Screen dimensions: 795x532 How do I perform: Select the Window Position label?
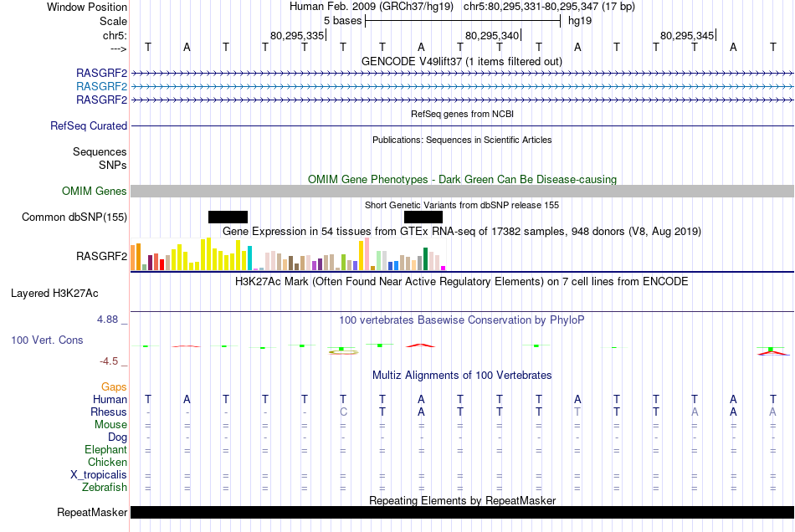coord(87,7)
